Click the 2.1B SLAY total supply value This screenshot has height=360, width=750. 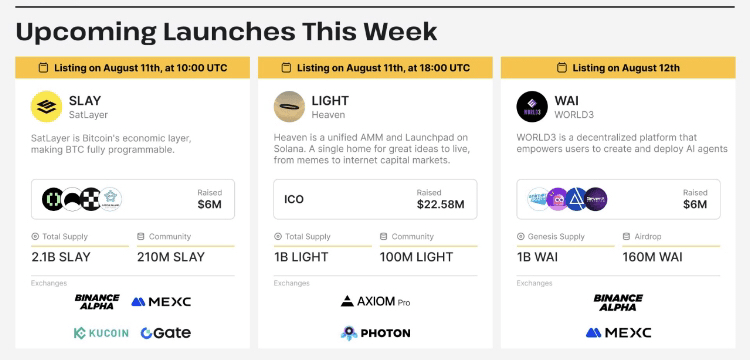[x=61, y=257]
